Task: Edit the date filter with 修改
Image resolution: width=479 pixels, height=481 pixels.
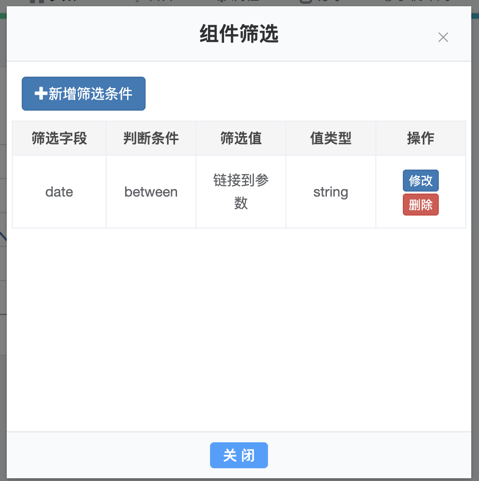Action: pyautogui.click(x=421, y=180)
